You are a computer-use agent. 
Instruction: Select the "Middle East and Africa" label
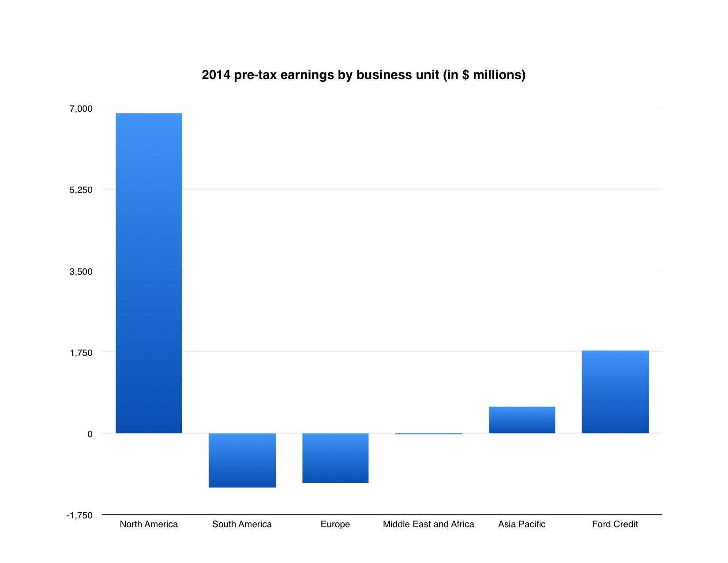tap(428, 524)
